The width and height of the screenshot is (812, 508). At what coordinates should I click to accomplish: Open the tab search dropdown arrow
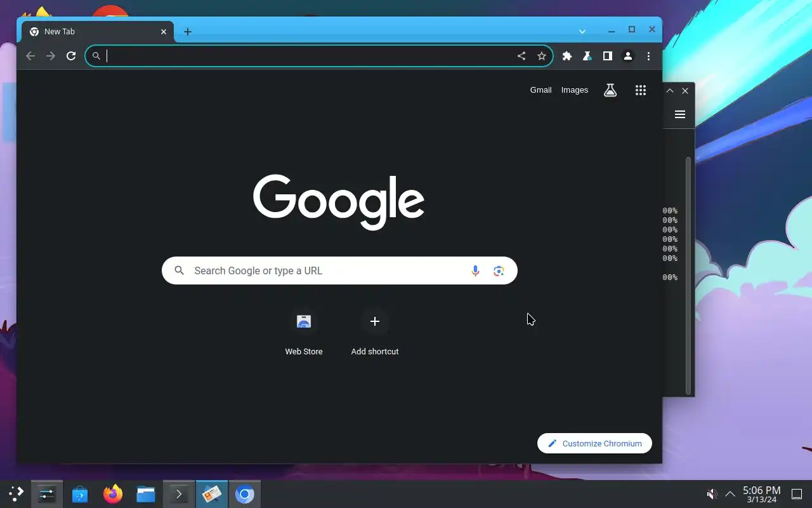[582, 32]
